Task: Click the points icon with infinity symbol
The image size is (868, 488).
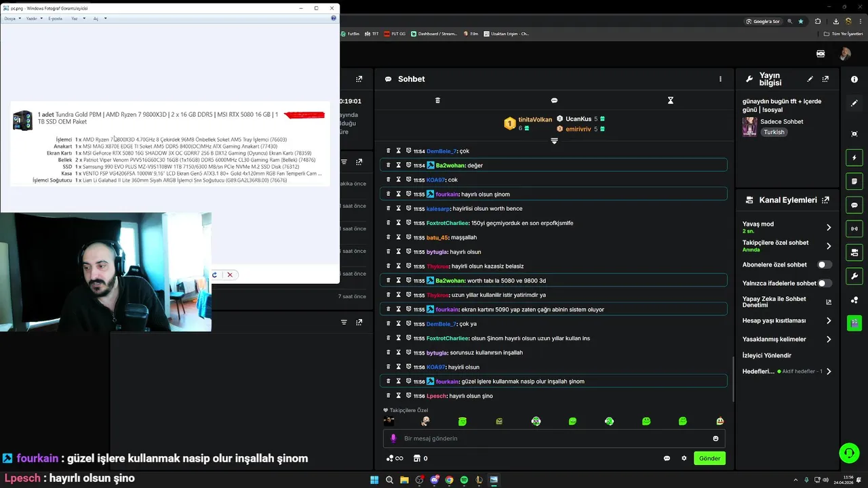Action: pyautogui.click(x=395, y=458)
